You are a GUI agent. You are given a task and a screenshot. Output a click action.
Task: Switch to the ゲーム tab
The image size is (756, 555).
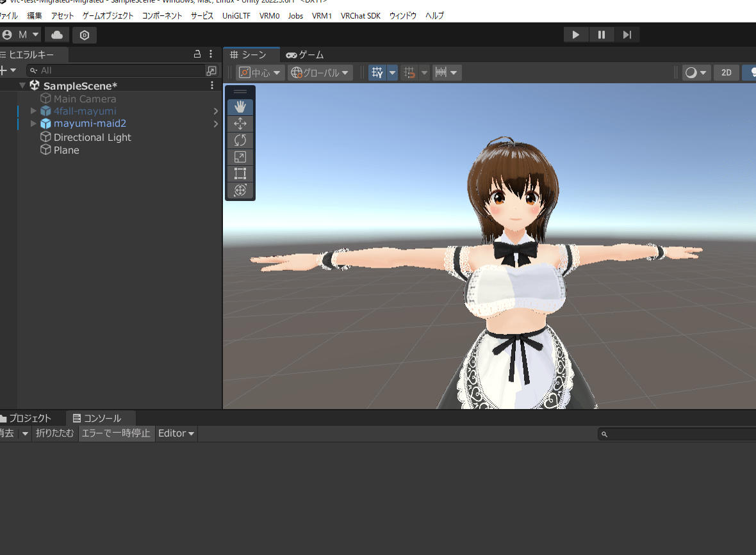tap(305, 55)
